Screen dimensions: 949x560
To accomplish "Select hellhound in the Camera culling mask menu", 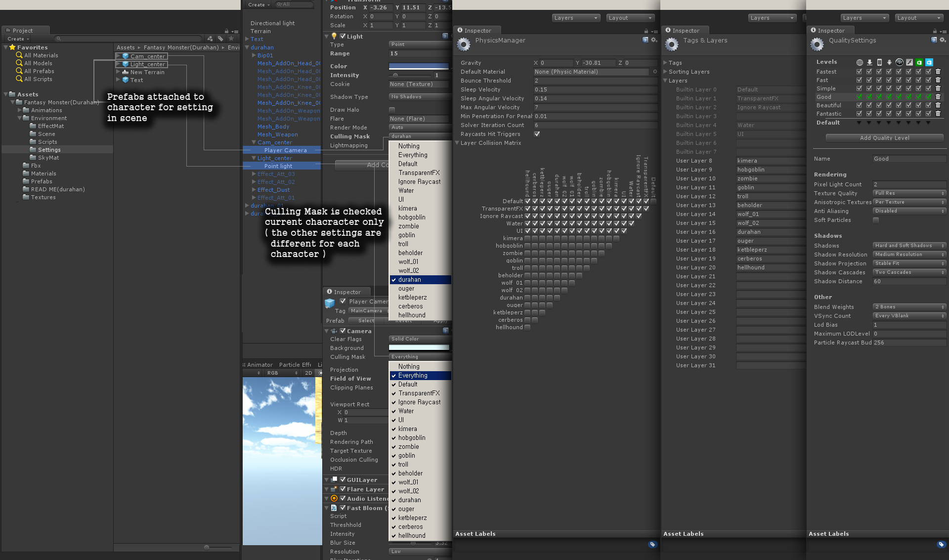I will coord(420,536).
